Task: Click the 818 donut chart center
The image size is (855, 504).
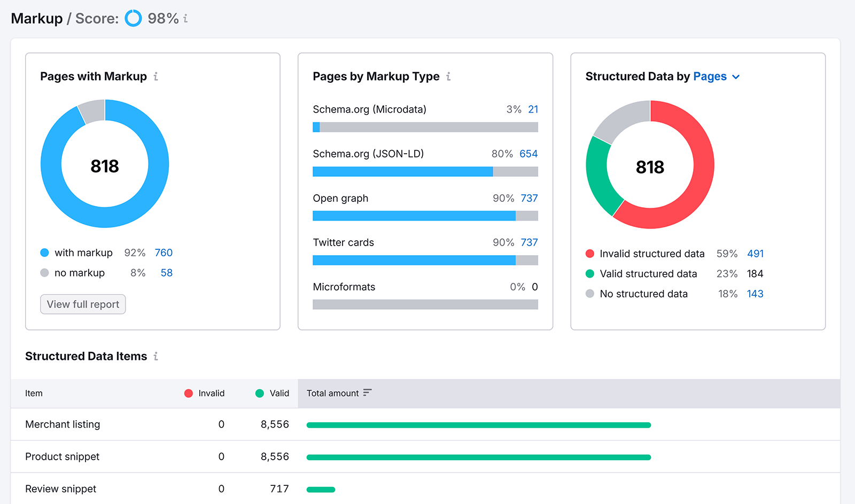Action: (105, 164)
